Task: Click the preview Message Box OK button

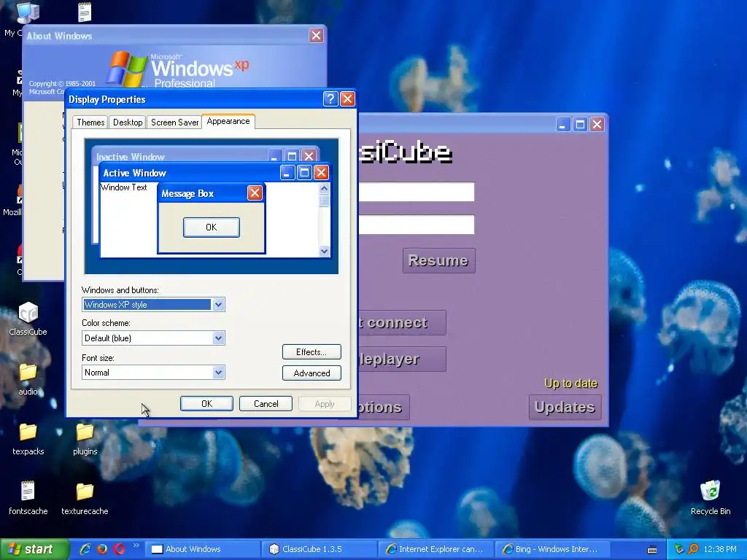Action: click(x=211, y=227)
